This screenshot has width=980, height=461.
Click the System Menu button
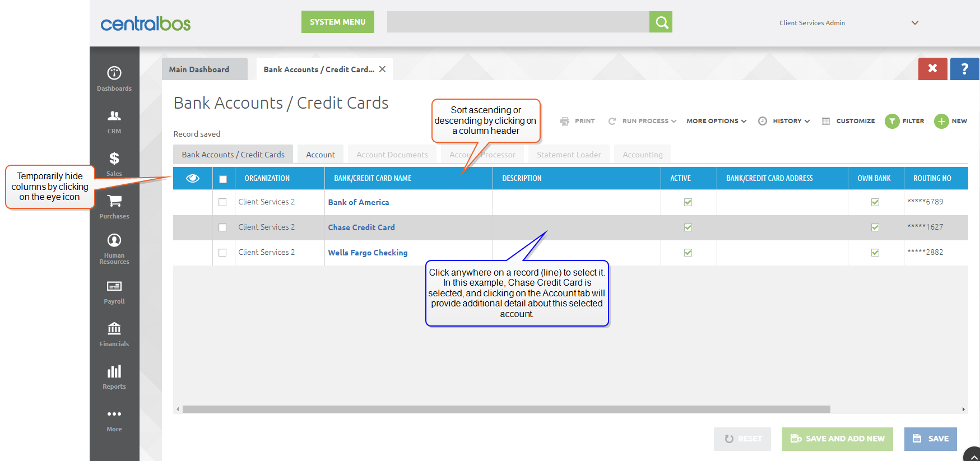pos(337,22)
